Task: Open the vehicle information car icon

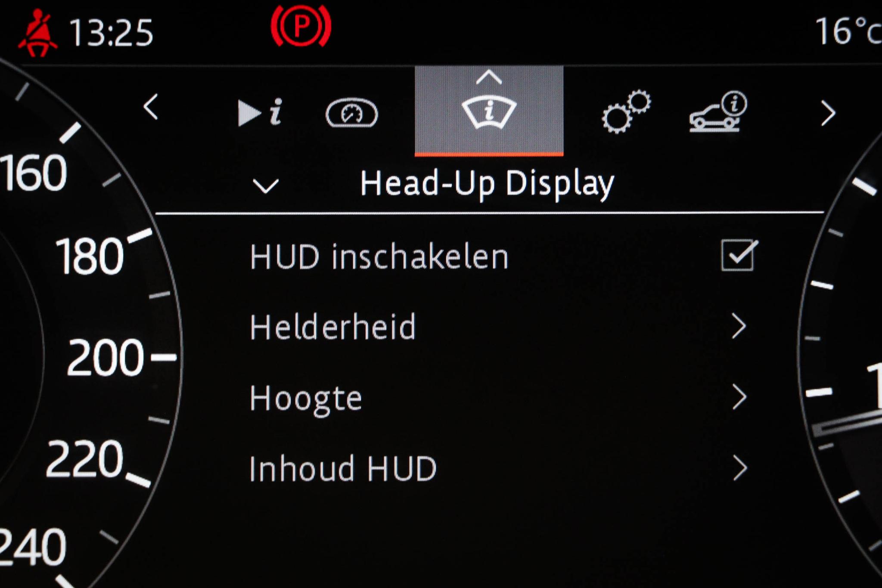Action: [718, 111]
